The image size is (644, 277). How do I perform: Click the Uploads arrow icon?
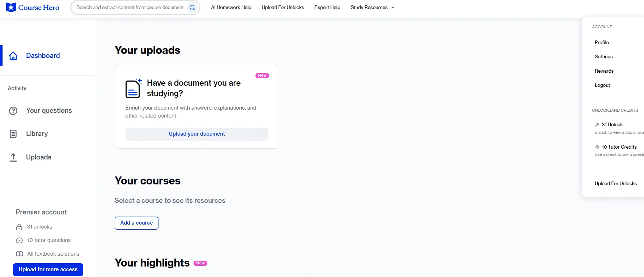[x=13, y=157]
